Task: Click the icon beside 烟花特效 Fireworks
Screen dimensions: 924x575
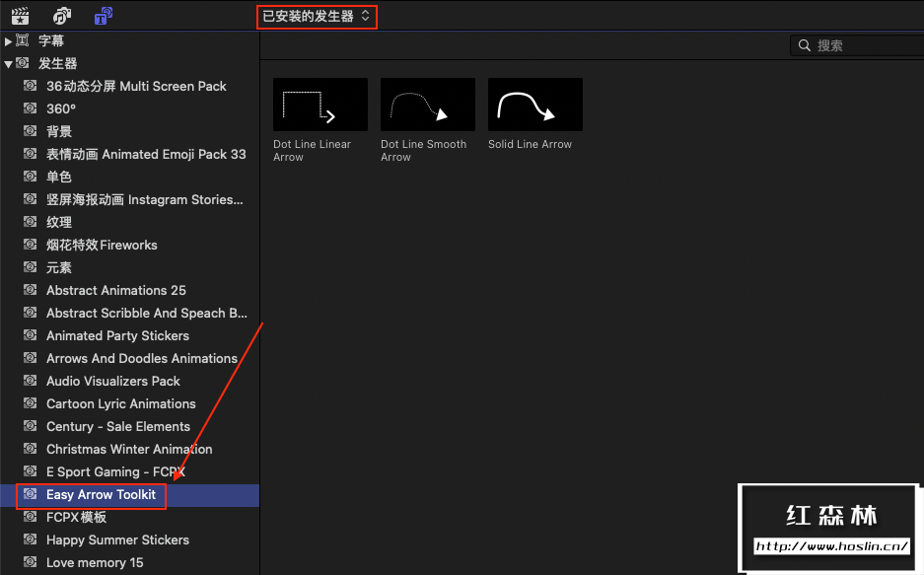Action: pos(30,244)
